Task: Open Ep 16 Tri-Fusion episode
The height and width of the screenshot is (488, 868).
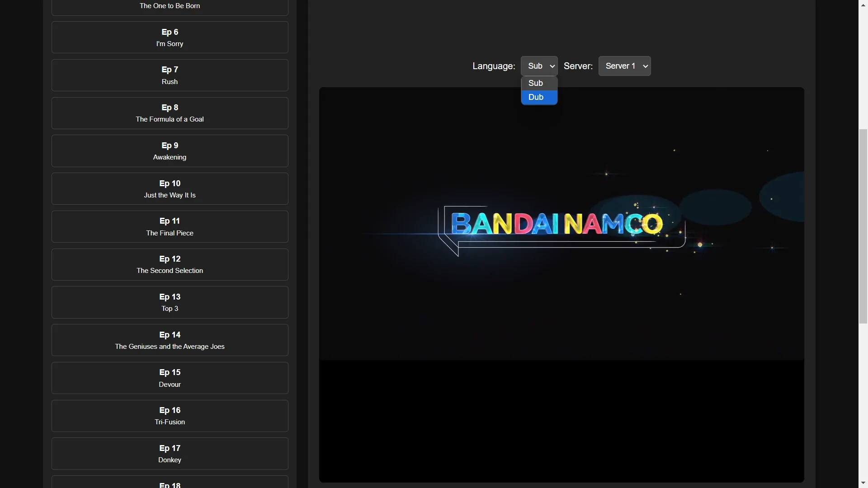Action: tap(170, 416)
